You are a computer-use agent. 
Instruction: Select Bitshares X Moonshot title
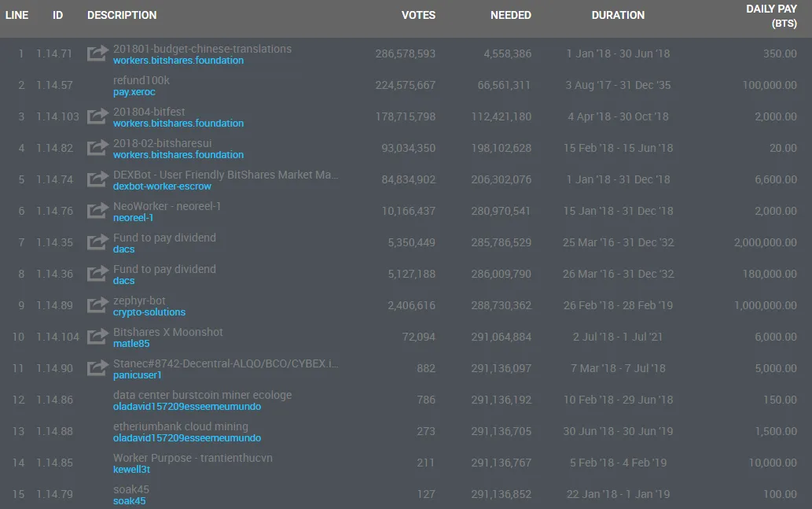pos(167,332)
